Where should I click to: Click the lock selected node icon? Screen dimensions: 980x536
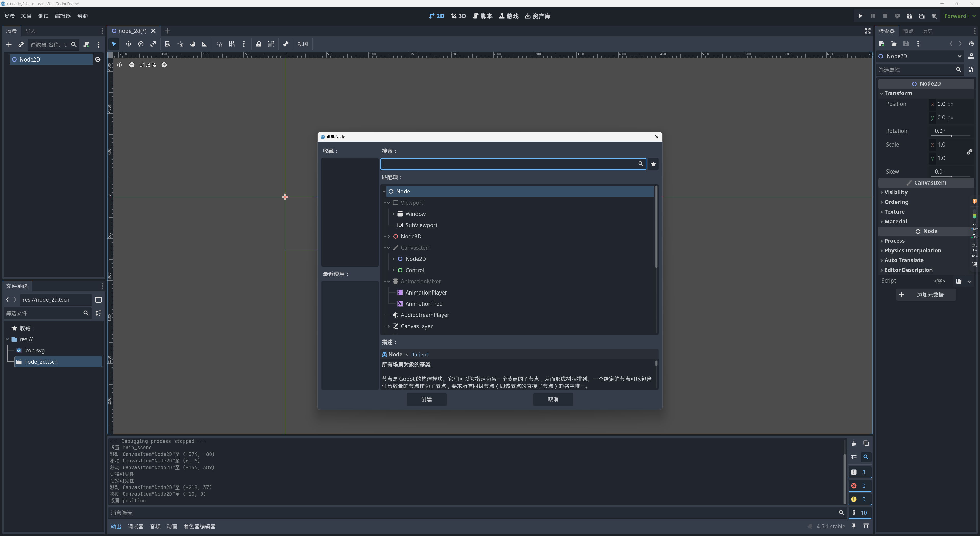click(259, 44)
